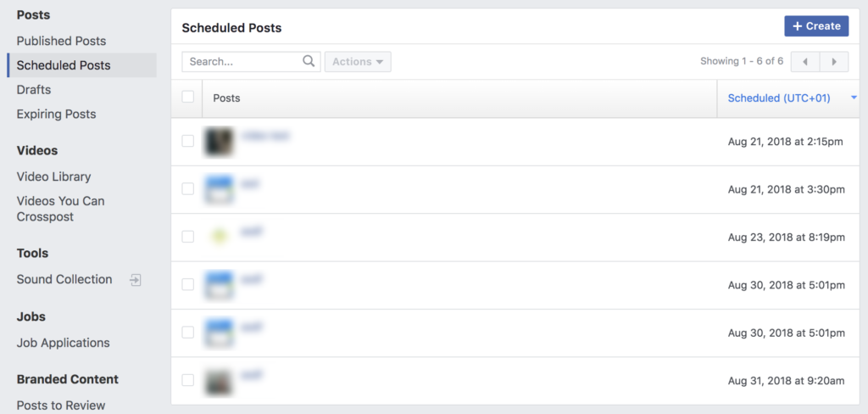Switch to Drafts in sidebar
The width and height of the screenshot is (868, 414).
[34, 89]
